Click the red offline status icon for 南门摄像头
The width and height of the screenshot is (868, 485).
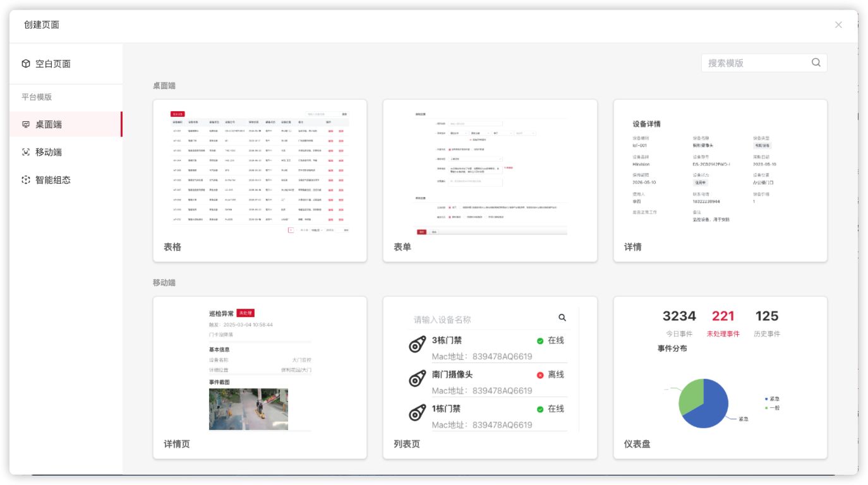pyautogui.click(x=540, y=375)
